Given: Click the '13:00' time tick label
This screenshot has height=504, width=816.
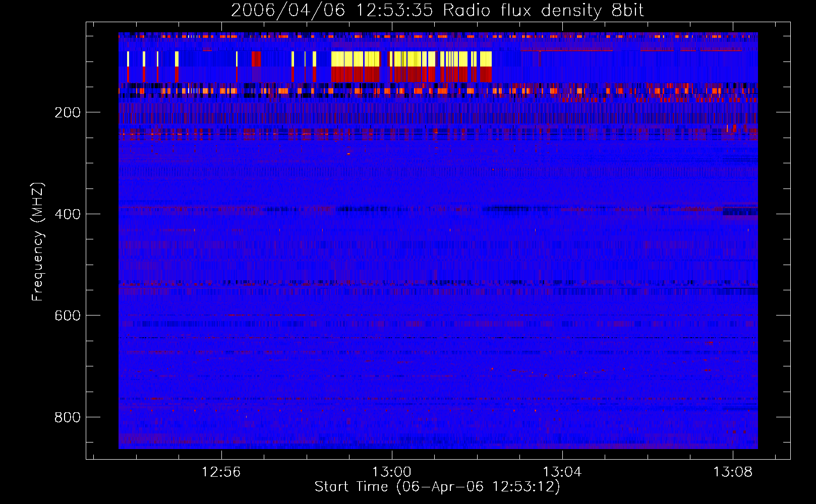Looking at the screenshot, I should point(391,472).
